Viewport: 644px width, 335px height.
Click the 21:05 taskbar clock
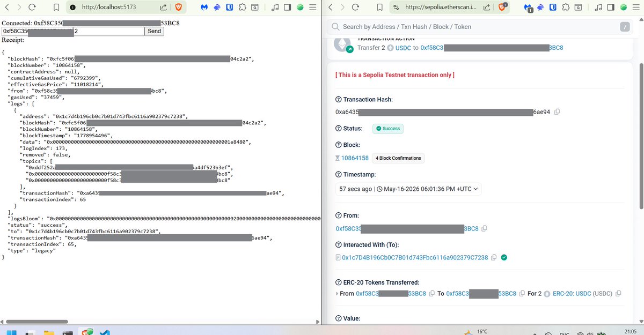pyautogui.click(x=631, y=332)
